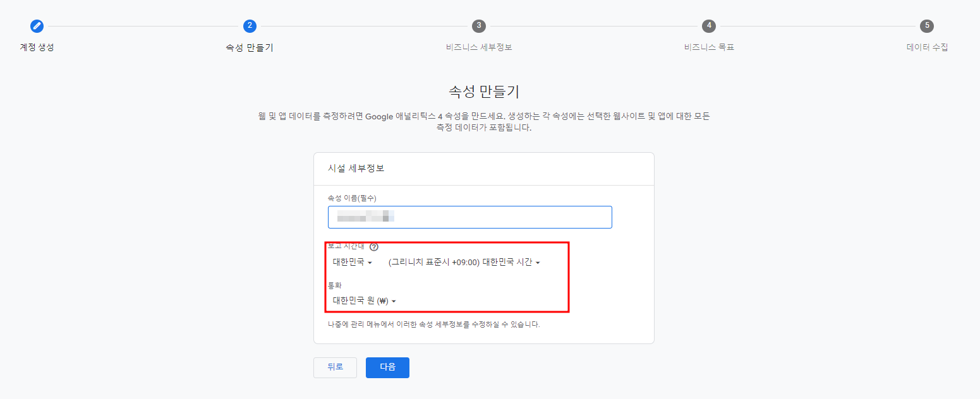Click inside the 속성 이름 input field
Image resolution: width=980 pixels, height=399 pixels.
[x=469, y=217]
